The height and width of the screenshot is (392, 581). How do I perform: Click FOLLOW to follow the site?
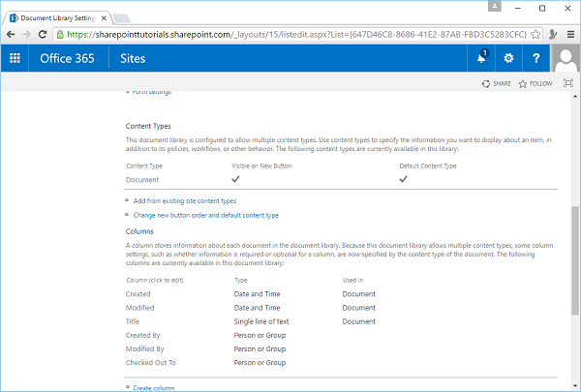[535, 84]
